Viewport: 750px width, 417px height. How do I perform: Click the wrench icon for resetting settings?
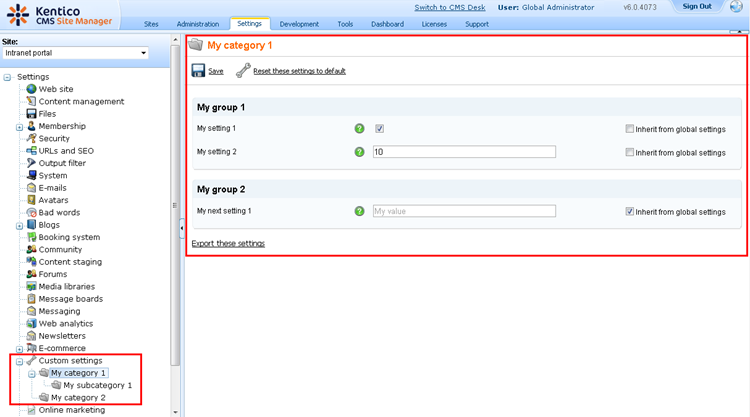click(x=243, y=71)
